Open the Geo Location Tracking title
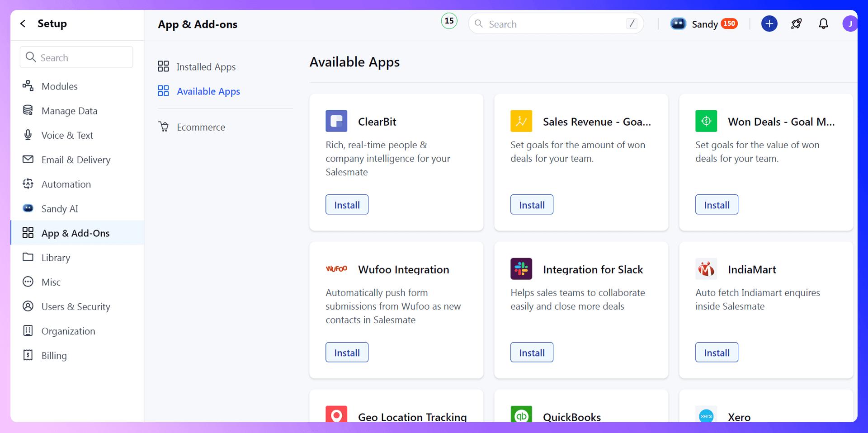Screen dimensions: 868x433 (412, 417)
